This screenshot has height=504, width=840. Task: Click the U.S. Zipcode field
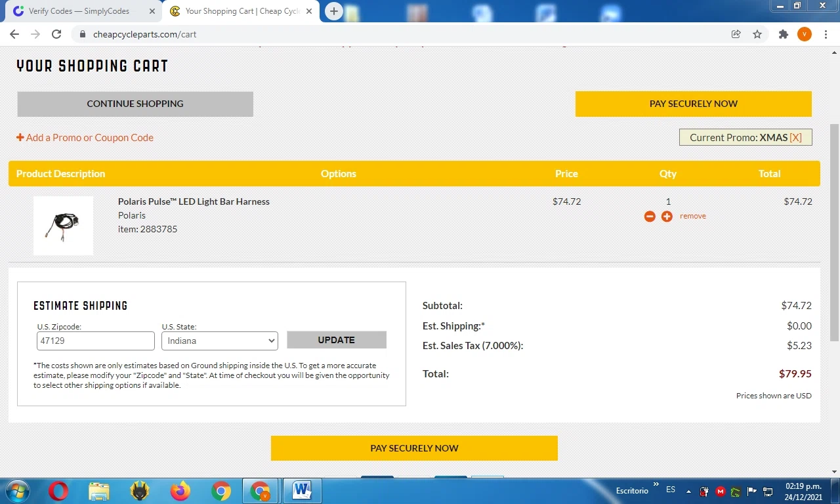click(96, 341)
